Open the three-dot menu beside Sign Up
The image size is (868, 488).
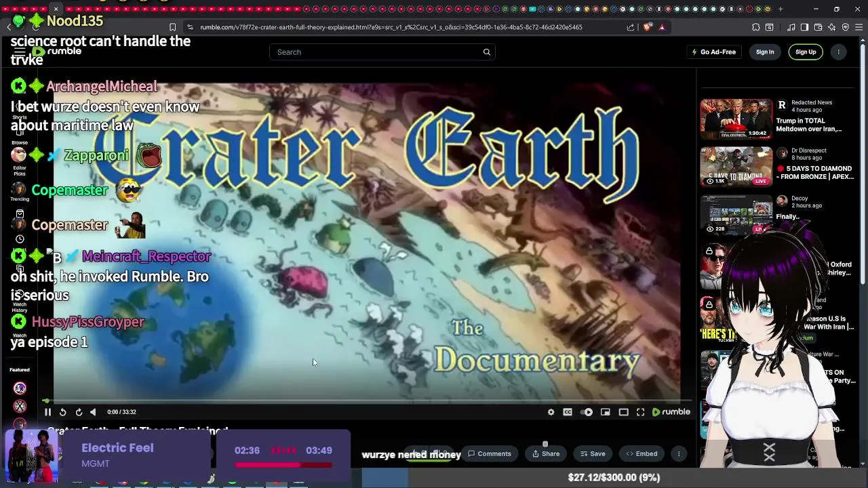click(839, 52)
